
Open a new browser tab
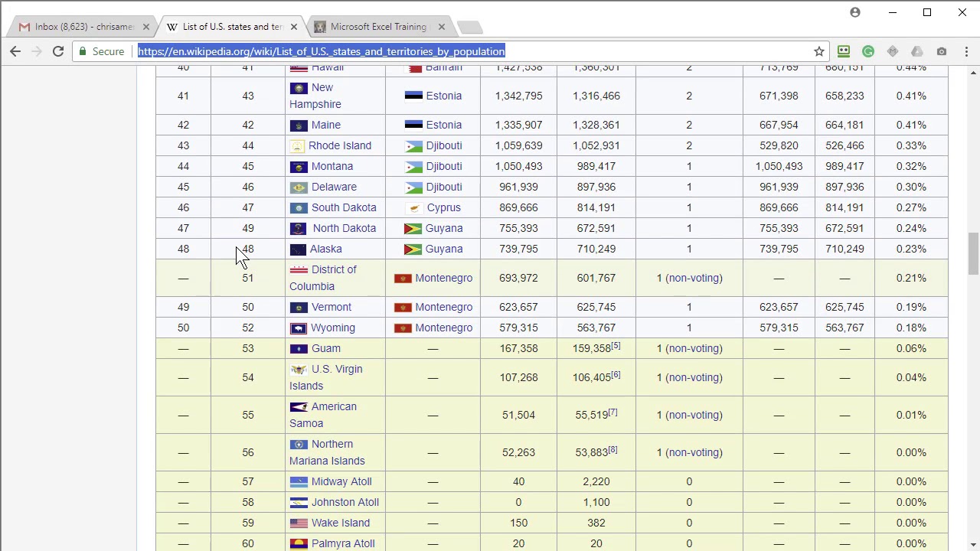pyautogui.click(x=469, y=28)
